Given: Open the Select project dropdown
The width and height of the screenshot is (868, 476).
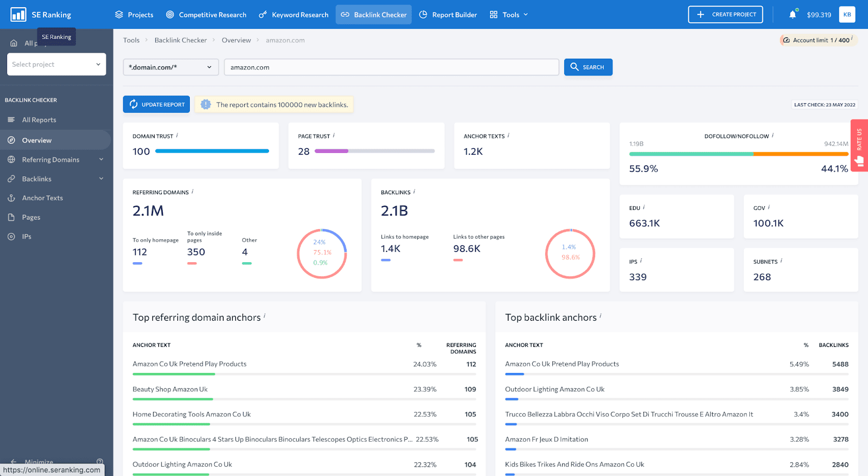Looking at the screenshot, I should pos(56,64).
